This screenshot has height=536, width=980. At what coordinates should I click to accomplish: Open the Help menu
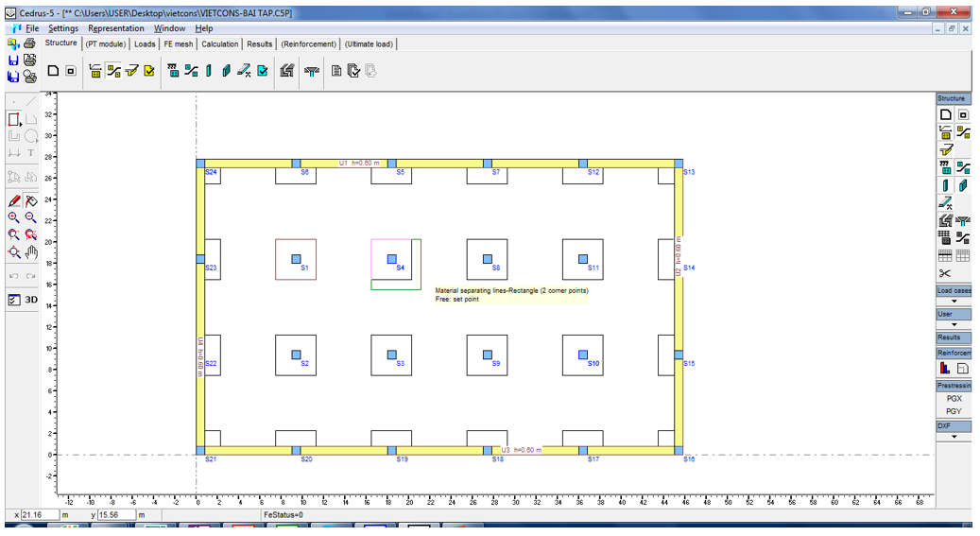point(204,28)
